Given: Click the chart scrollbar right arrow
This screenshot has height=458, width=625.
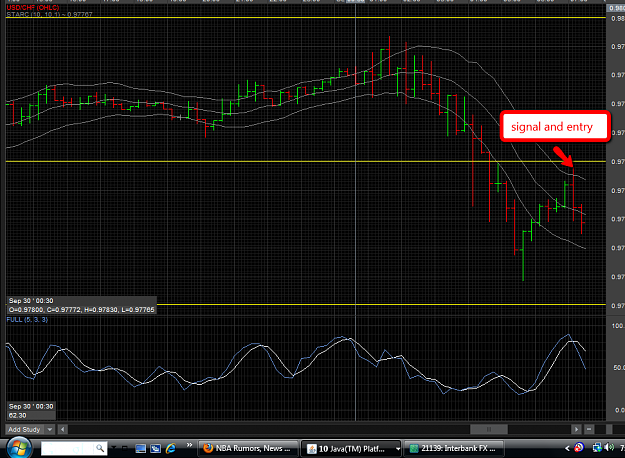Looking at the screenshot, I should [576, 429].
